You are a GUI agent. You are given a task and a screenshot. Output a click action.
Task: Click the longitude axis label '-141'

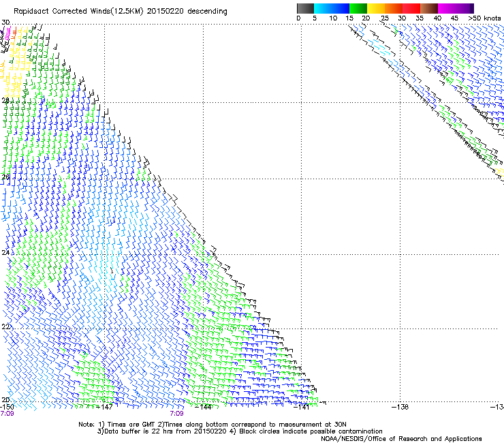302,407
